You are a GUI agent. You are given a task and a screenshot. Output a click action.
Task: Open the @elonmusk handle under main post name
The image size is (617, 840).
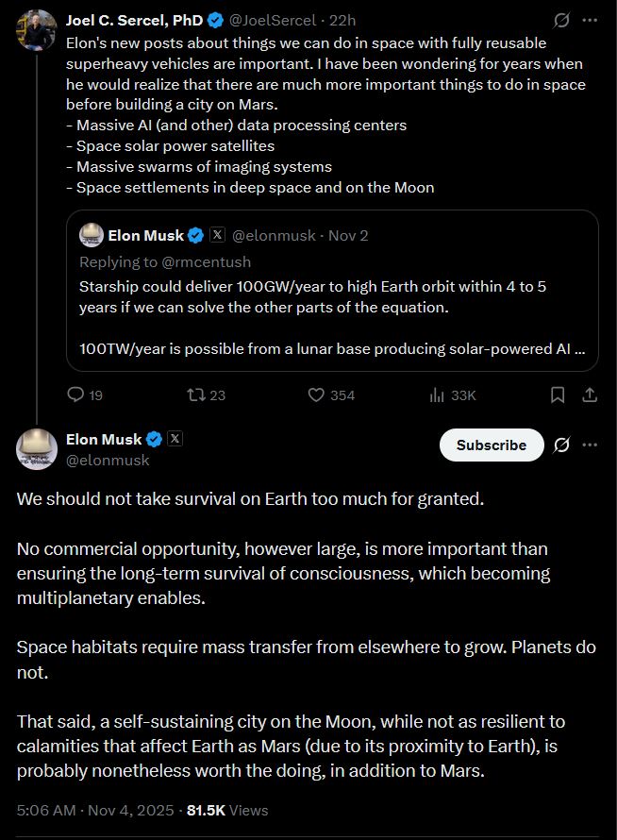108,460
